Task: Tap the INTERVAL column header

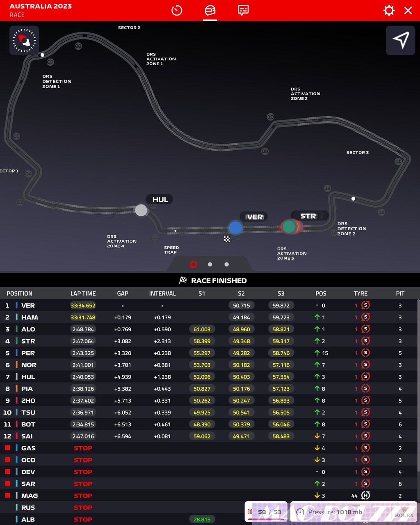Action: (162, 293)
